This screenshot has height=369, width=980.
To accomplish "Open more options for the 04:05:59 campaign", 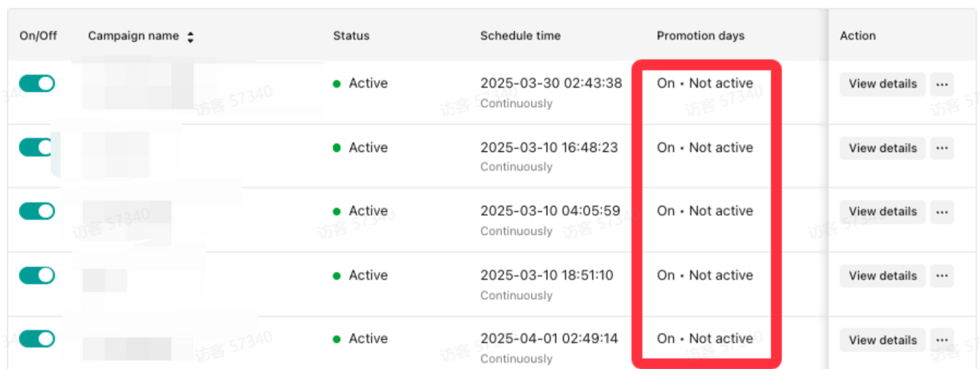I will (942, 211).
